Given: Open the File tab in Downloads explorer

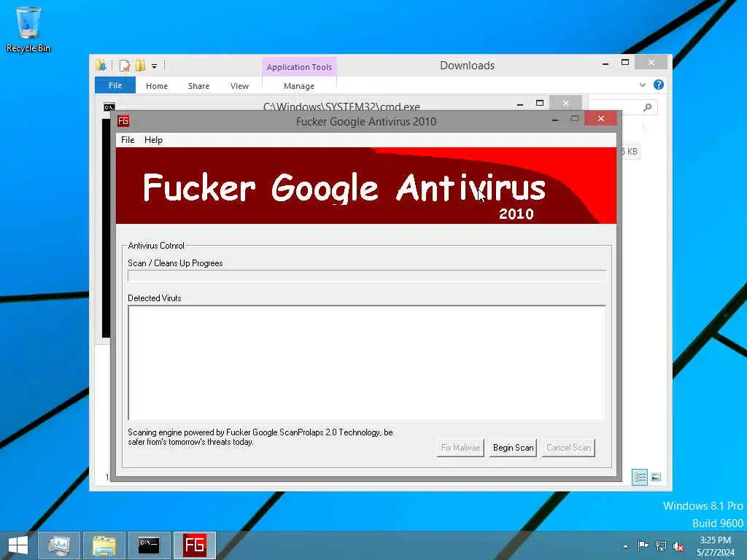Looking at the screenshot, I should coord(115,85).
